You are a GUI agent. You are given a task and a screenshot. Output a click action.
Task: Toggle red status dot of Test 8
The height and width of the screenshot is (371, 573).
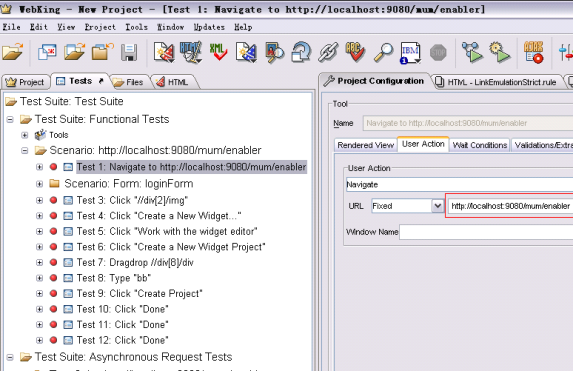53,278
